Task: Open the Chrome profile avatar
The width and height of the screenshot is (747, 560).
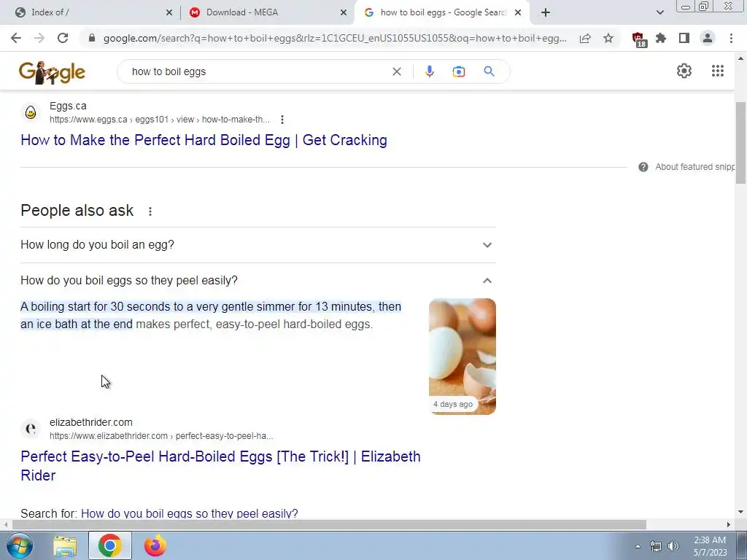Action: pyautogui.click(x=708, y=38)
